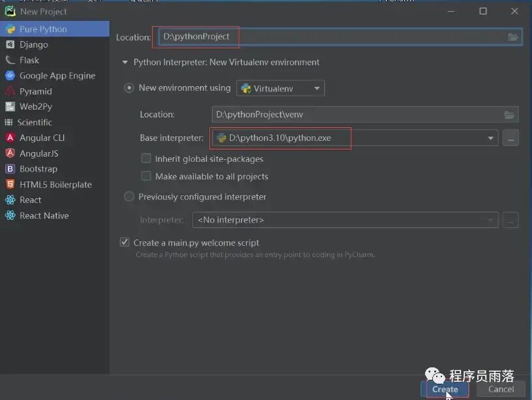This screenshot has height=400, width=532.
Task: Click the Django project type icon
Action: coord(10,44)
